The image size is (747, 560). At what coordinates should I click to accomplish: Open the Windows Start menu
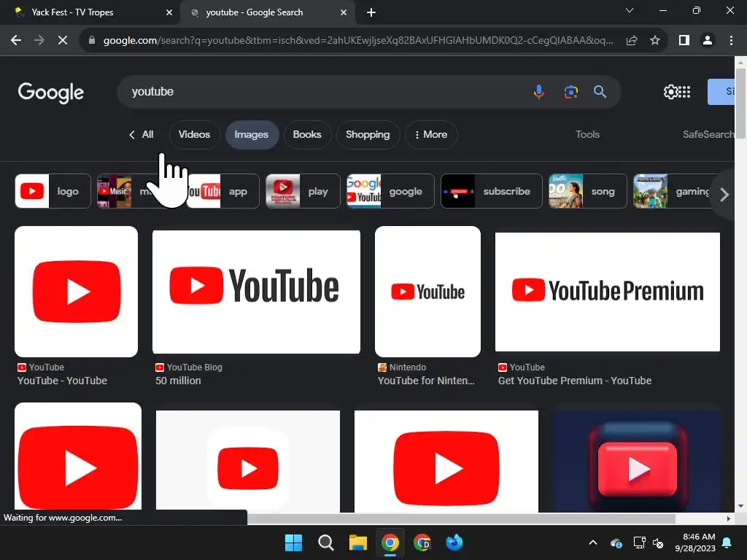[x=293, y=542]
